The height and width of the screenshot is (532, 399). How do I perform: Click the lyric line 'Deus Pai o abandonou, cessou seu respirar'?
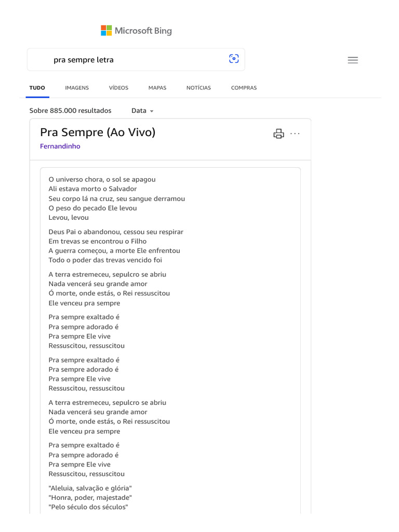[x=116, y=232]
